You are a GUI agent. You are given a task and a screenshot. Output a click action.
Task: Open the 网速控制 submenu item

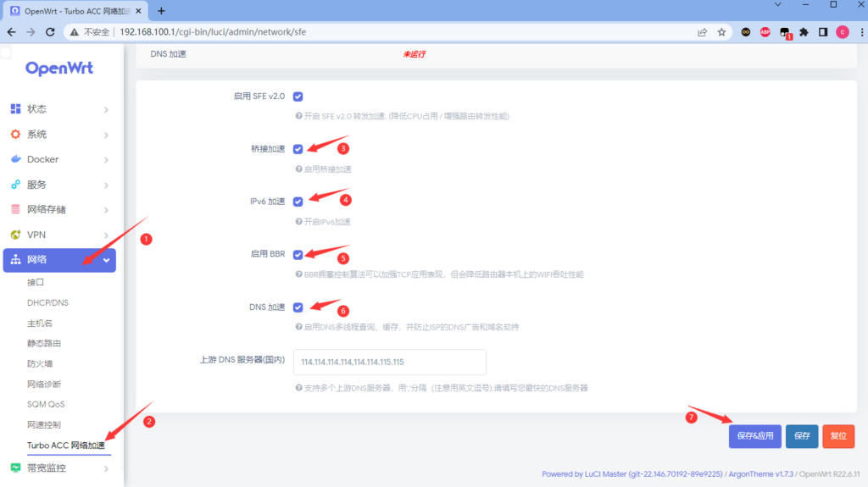[44, 424]
